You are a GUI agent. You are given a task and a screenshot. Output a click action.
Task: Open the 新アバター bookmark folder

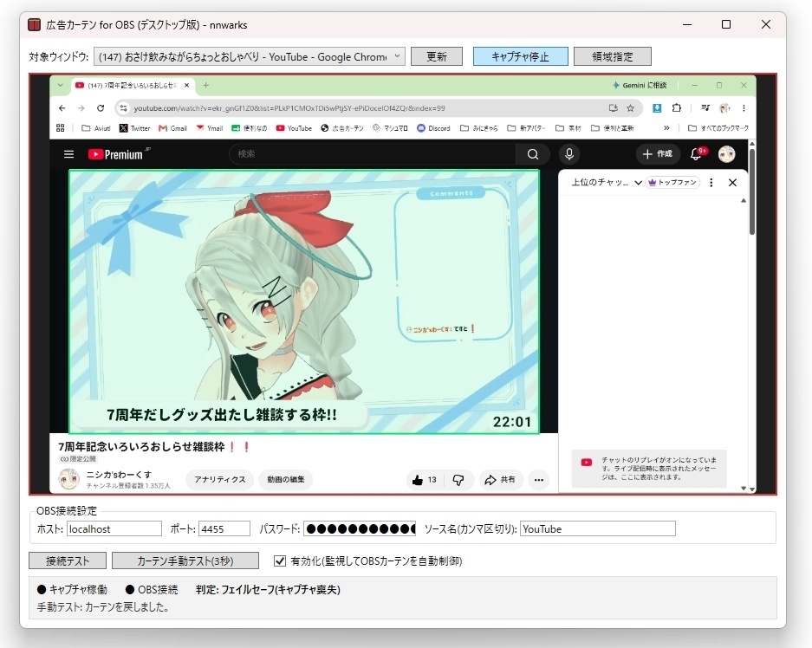(x=526, y=128)
